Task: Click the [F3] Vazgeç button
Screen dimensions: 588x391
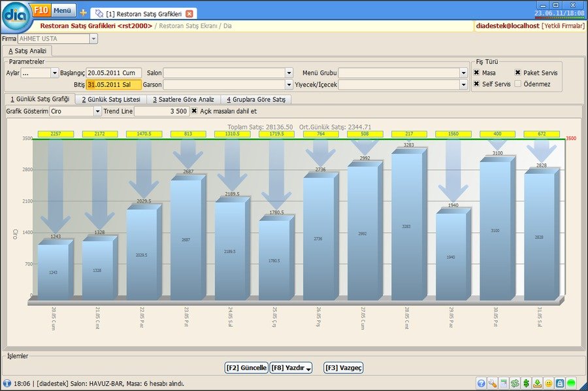Action: 344,367
